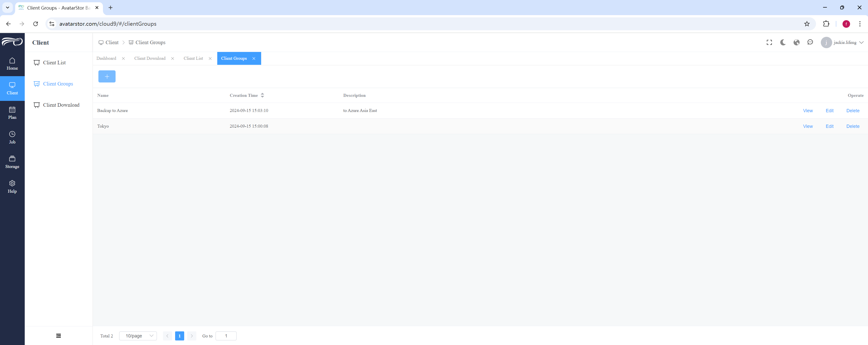The height and width of the screenshot is (345, 868).
Task: Focus the Go to page field
Action: (226, 336)
